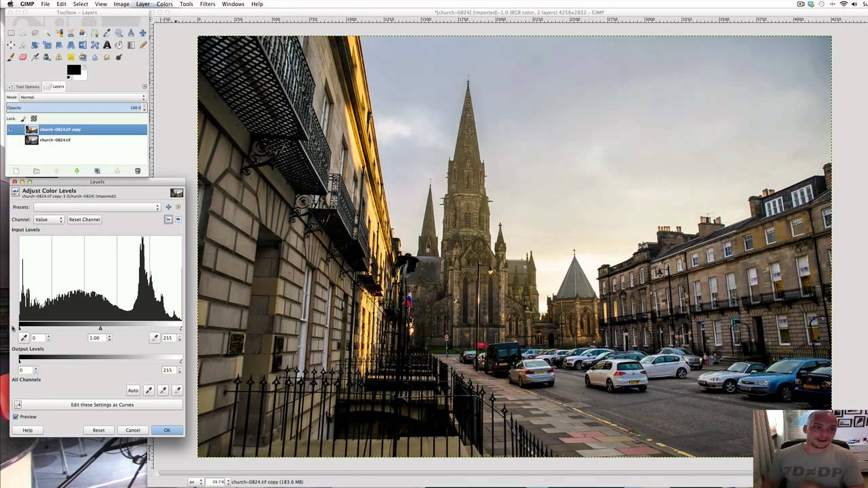The height and width of the screenshot is (488, 868).
Task: Select the Scissors Select tool
Action: click(x=71, y=33)
